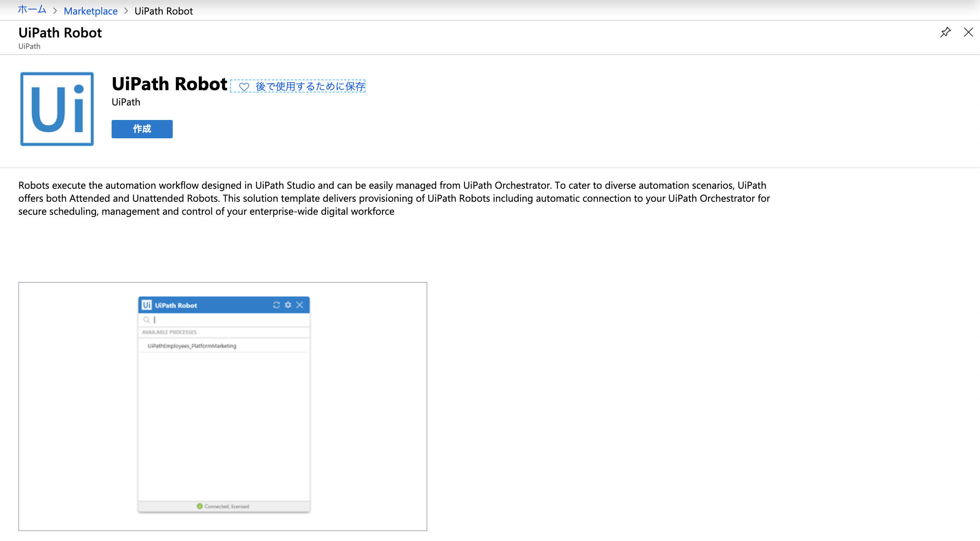The width and height of the screenshot is (980, 541).
Task: Click chevron after Marketplace breadcrumb
Action: pyautogui.click(x=126, y=11)
